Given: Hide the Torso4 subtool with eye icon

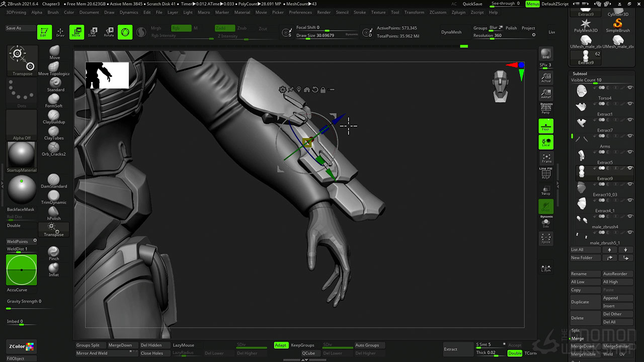Looking at the screenshot, I should click(x=630, y=87).
